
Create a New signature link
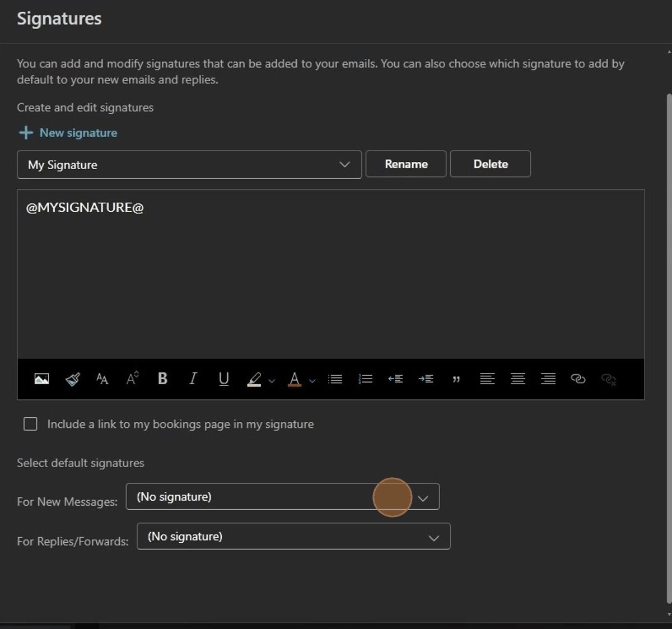tap(78, 133)
